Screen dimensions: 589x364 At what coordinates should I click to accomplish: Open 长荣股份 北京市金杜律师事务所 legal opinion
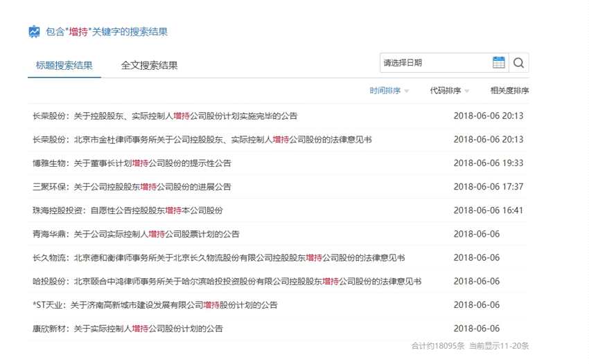point(202,140)
